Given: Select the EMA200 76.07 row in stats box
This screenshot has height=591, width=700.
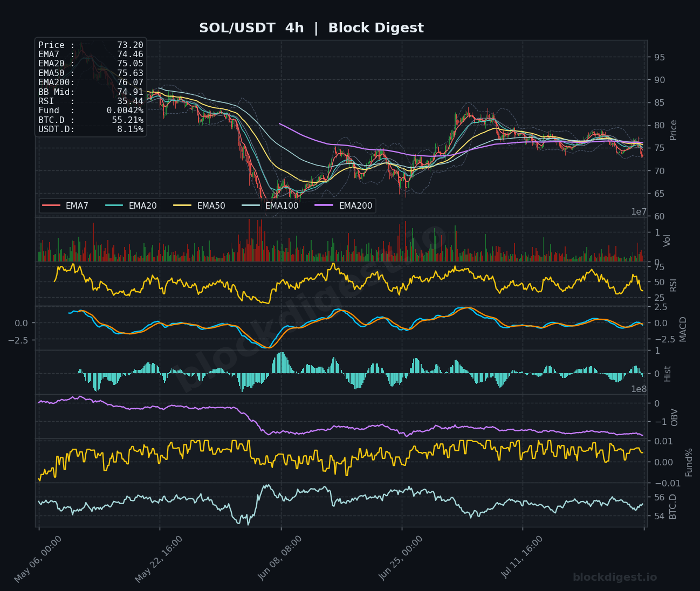Looking at the screenshot, I should [91, 83].
